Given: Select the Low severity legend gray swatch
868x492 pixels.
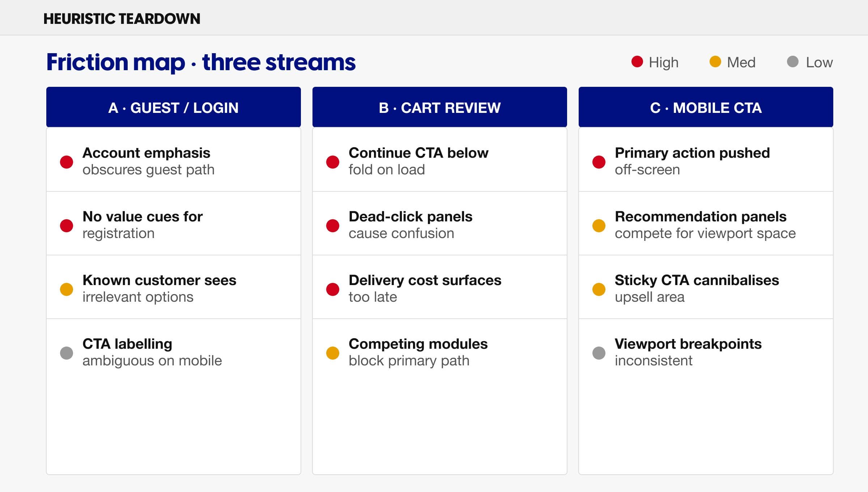Looking at the screenshot, I should (x=793, y=61).
